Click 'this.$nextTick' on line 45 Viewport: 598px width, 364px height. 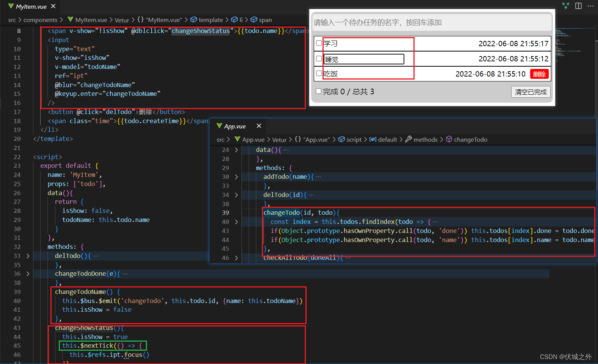(x=88, y=345)
